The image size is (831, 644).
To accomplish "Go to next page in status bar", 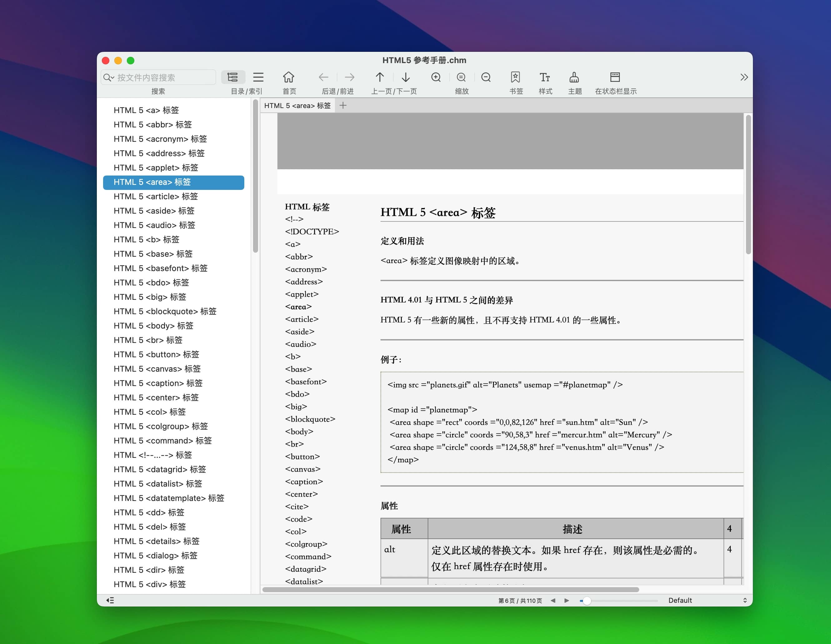I will pyautogui.click(x=567, y=600).
